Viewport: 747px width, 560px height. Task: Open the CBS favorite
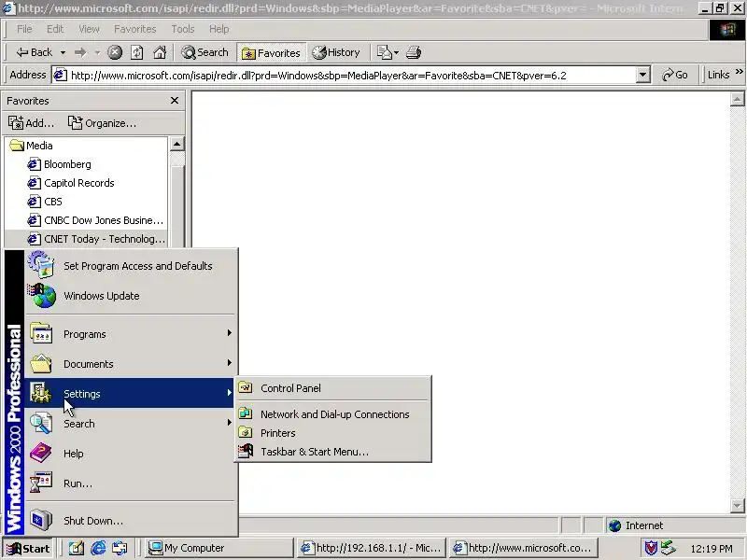click(x=45, y=202)
